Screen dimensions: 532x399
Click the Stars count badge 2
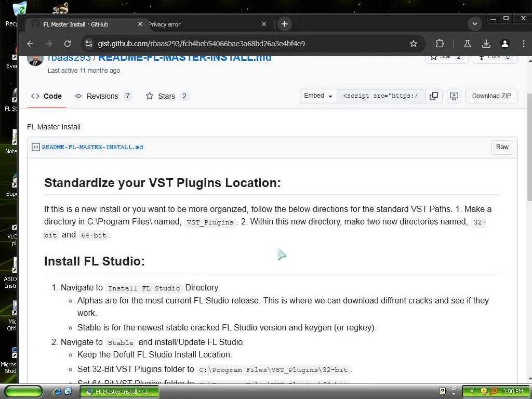pyautogui.click(x=184, y=96)
